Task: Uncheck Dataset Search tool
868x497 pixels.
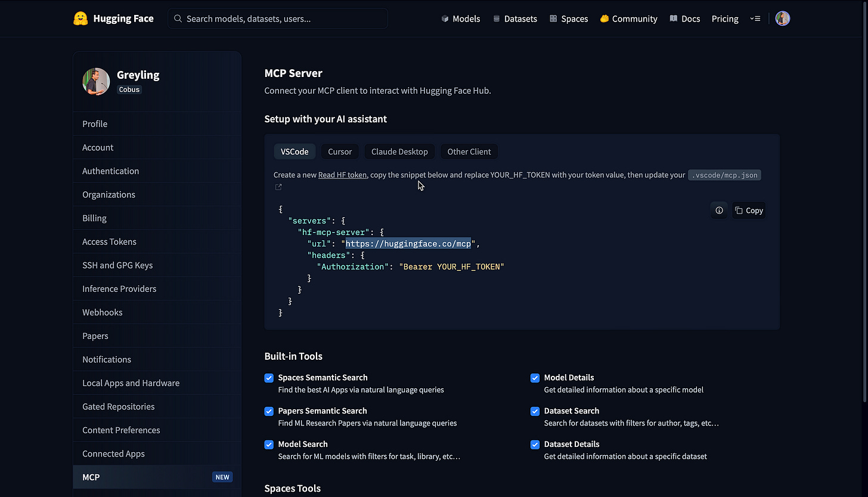Action: (x=535, y=411)
